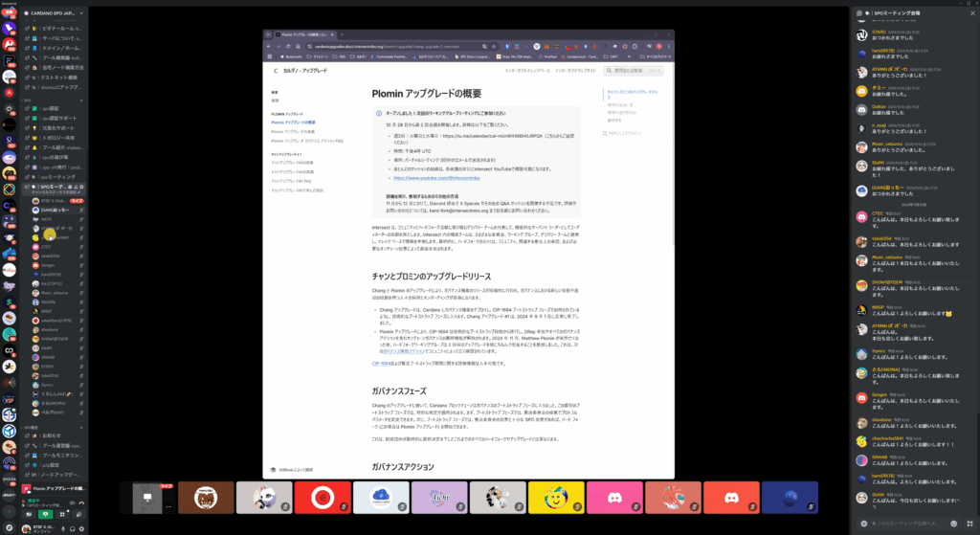
Task: Stop screen sharing with green button
Action: tap(45, 514)
